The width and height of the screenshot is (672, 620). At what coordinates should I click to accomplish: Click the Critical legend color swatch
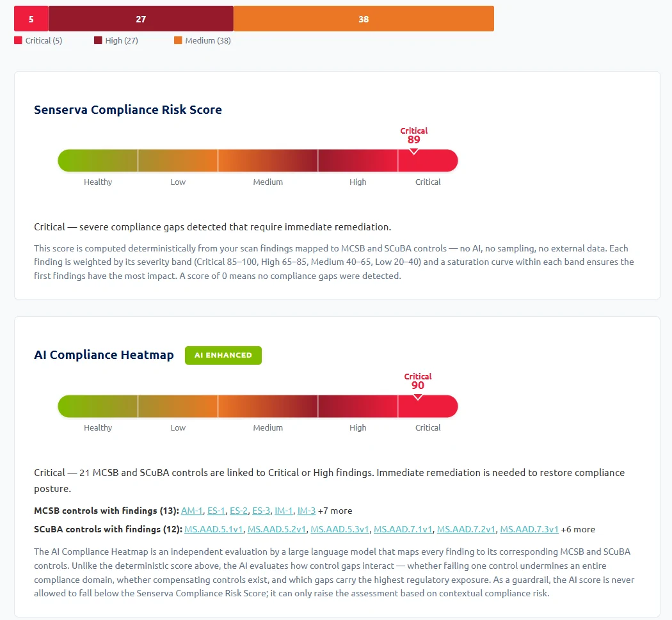[17, 40]
